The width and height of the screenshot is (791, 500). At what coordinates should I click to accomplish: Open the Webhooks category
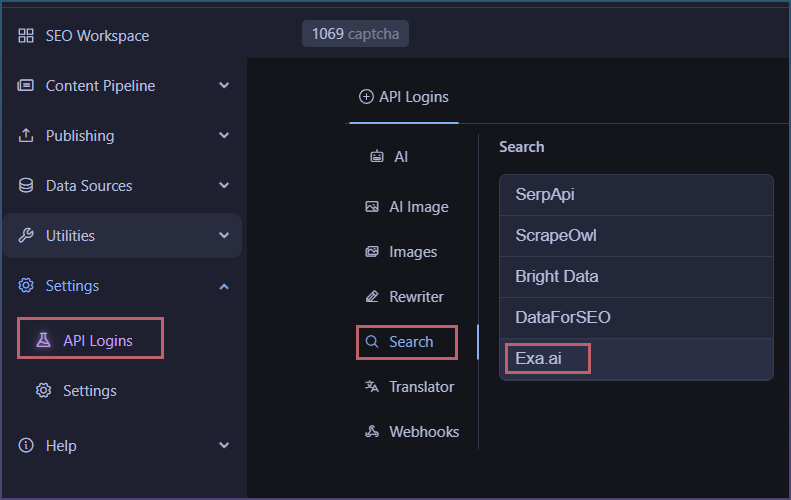[412, 432]
